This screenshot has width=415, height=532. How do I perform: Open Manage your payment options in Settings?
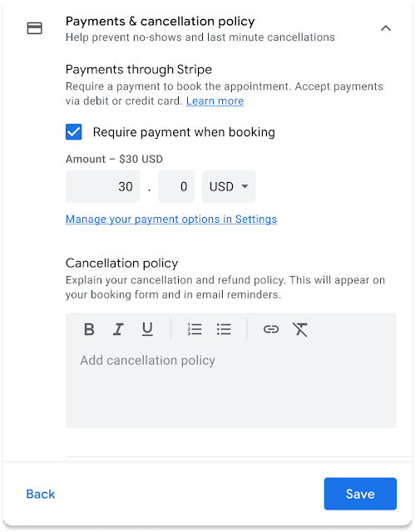[171, 219]
